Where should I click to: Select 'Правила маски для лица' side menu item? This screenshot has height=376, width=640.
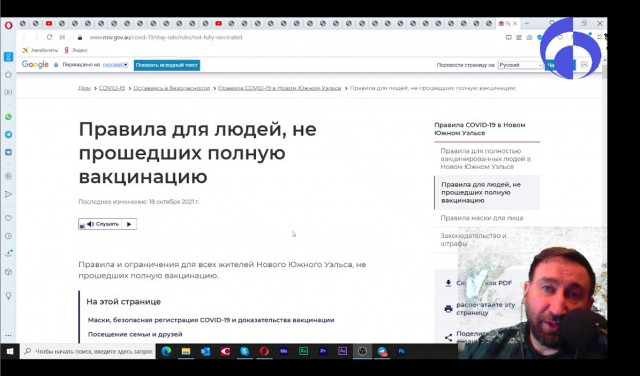[482, 218]
